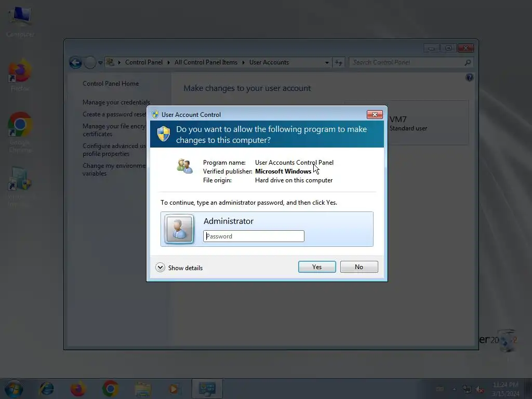Image resolution: width=532 pixels, height=399 pixels.
Task: Click 'User Accounts Control Panel' program name
Action: (x=294, y=163)
